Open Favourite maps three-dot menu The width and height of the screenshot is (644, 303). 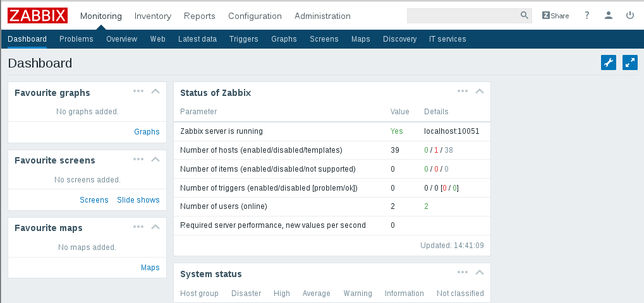tap(138, 227)
